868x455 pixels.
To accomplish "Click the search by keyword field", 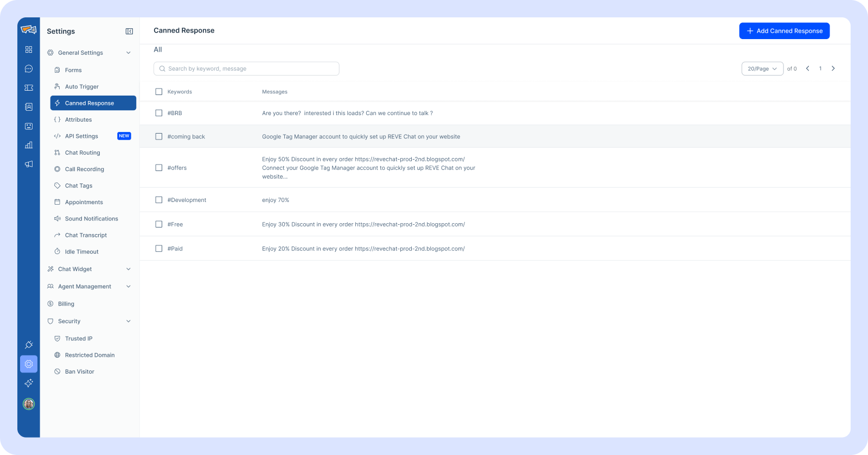I will [247, 69].
